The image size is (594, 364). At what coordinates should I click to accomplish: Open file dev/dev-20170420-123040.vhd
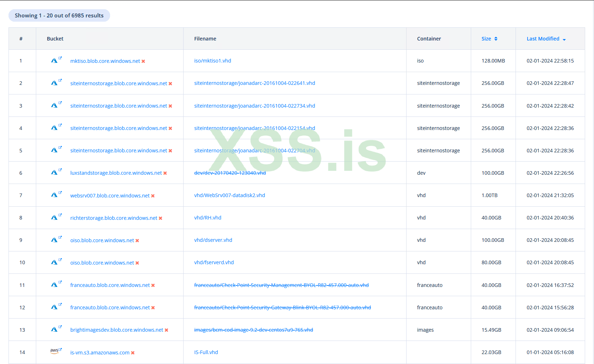tap(230, 173)
